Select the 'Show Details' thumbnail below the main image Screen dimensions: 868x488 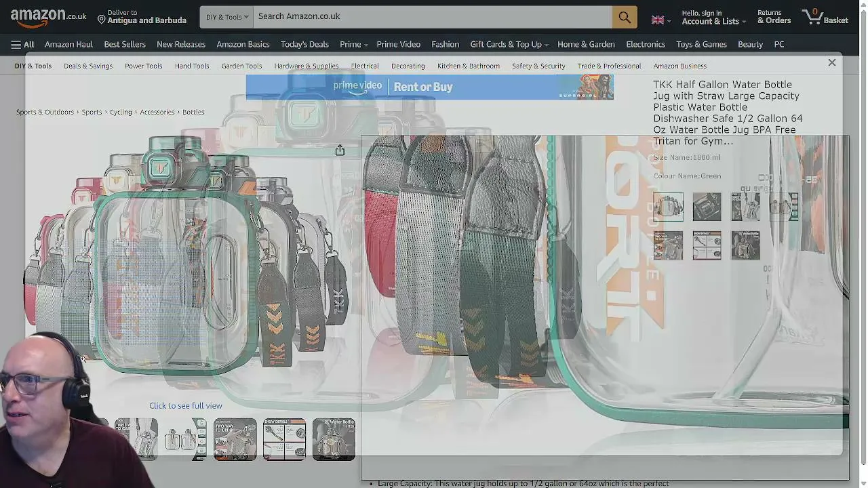[x=284, y=440]
